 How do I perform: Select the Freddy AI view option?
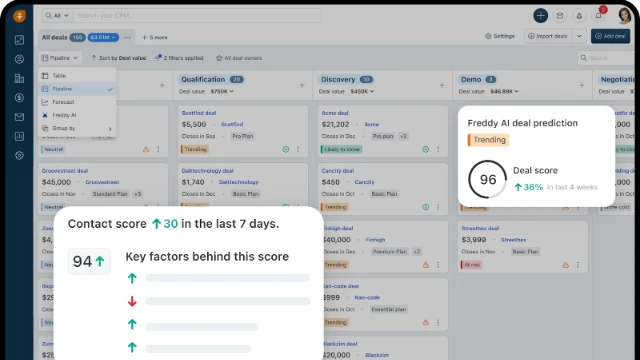77,115
